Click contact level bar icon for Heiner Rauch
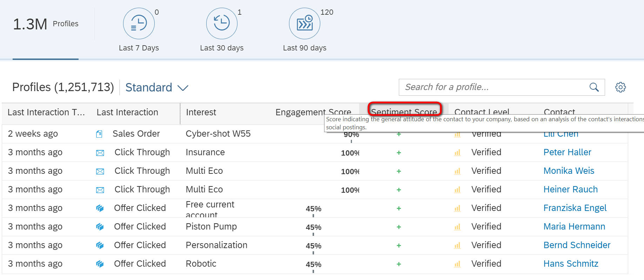 tap(457, 190)
